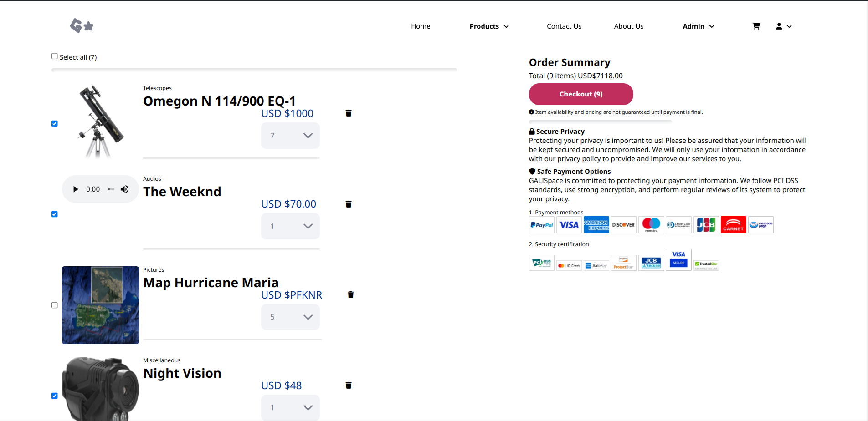The height and width of the screenshot is (421, 868).
Task: Click the Checkout (9) button
Action: [x=581, y=94]
